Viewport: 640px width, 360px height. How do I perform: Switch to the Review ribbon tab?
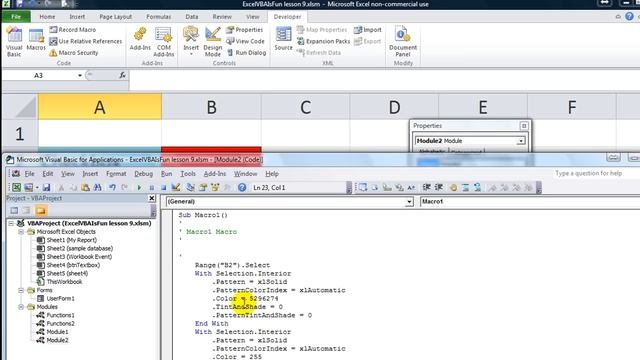coord(222,17)
